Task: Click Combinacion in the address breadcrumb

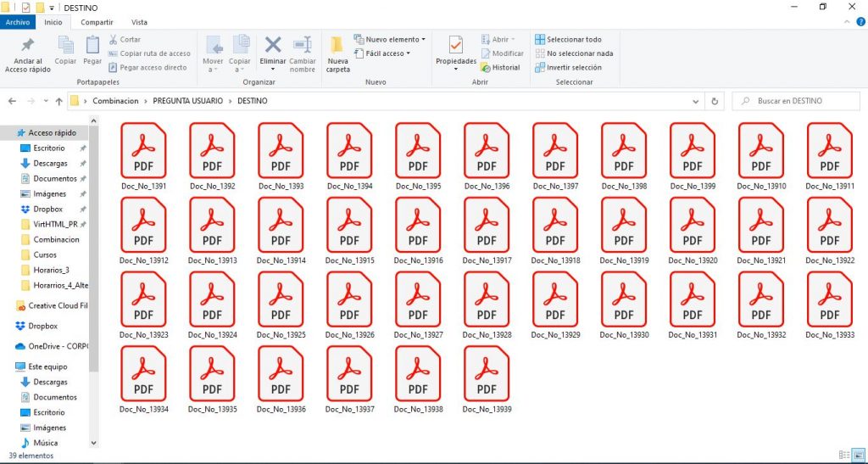Action: point(115,101)
